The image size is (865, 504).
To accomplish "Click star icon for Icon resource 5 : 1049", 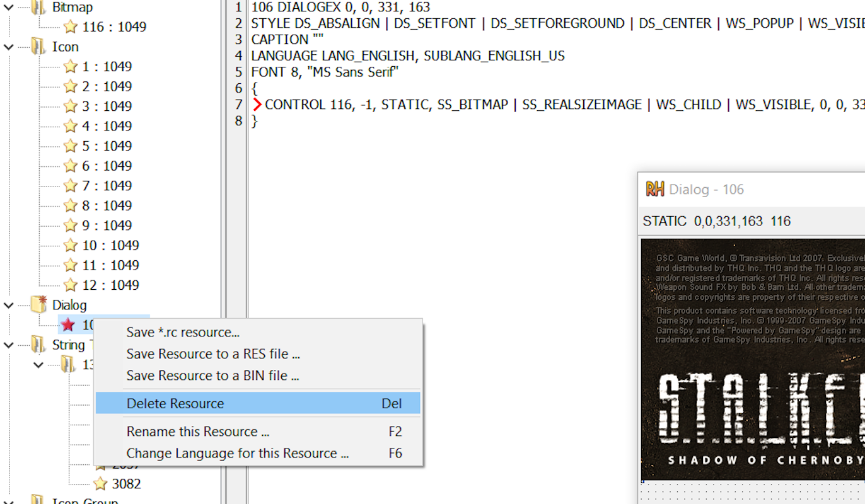I will click(71, 146).
